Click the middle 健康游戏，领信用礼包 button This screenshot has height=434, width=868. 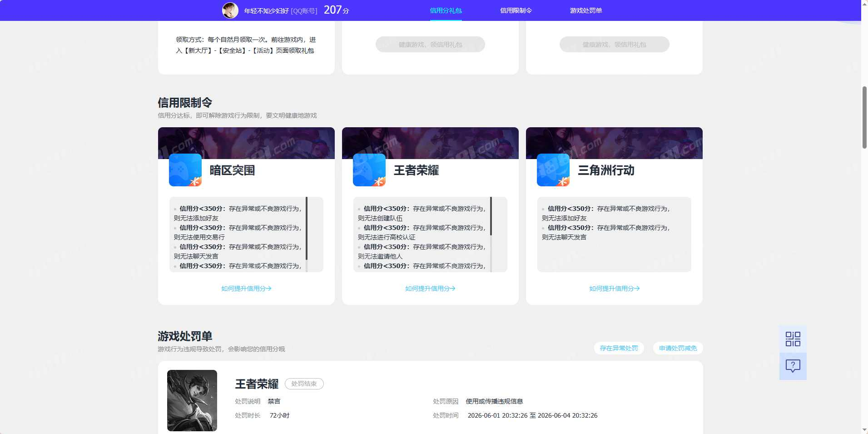tap(430, 45)
